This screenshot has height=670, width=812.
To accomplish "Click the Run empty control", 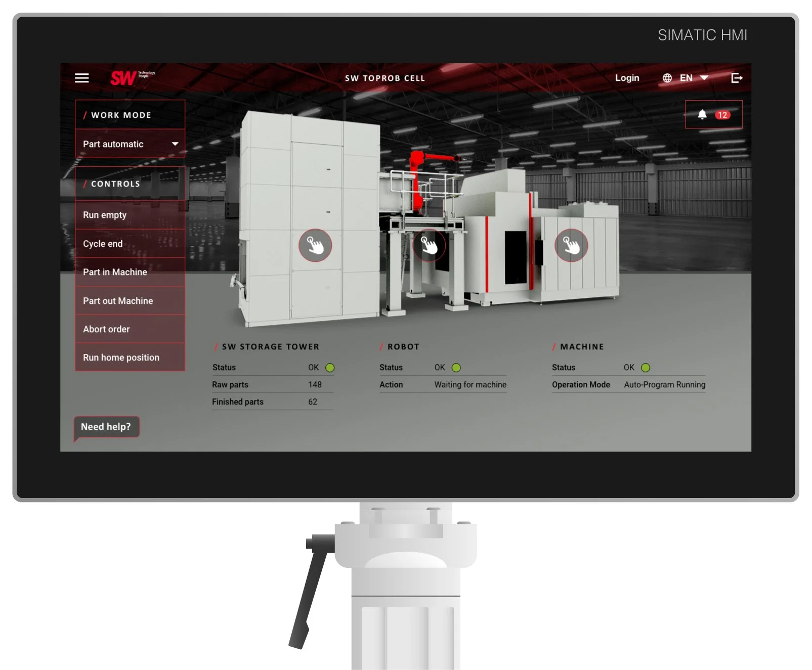I will point(130,215).
